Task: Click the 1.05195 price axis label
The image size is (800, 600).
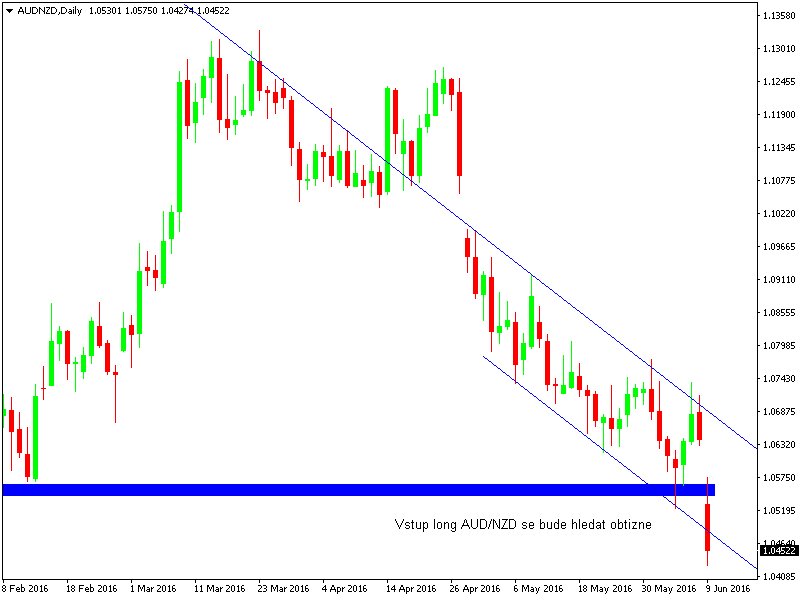Action: click(x=779, y=510)
